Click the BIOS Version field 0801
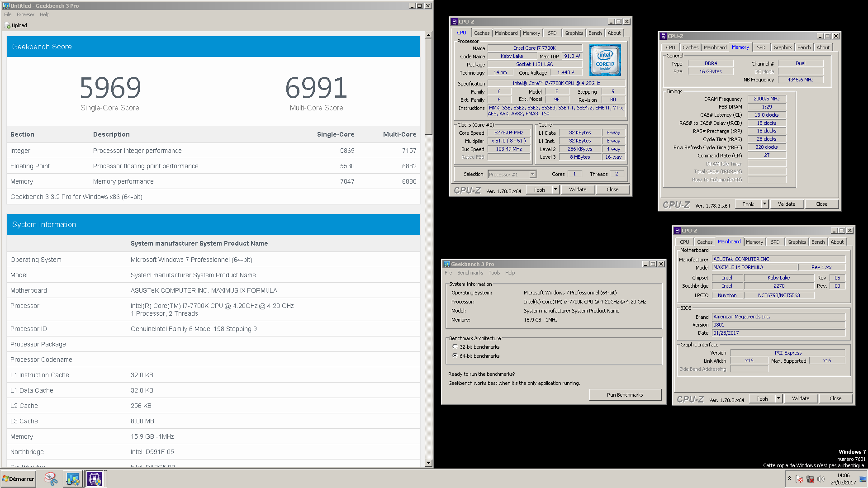Screen dimensions: 868x488 pos(778,325)
